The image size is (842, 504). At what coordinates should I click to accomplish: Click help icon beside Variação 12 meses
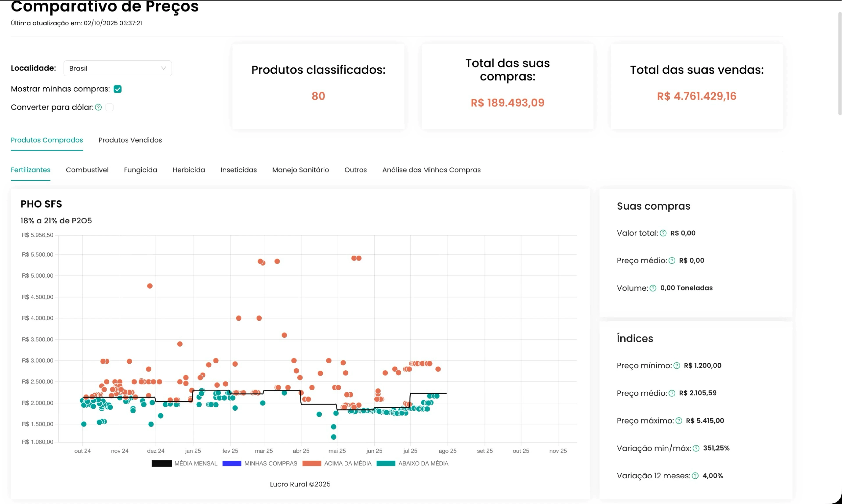[x=695, y=476]
